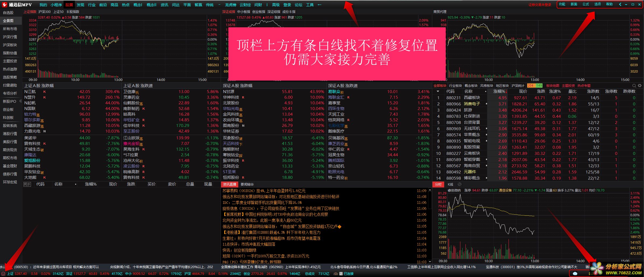Click the connection status icon beside 已连接

point(335,274)
